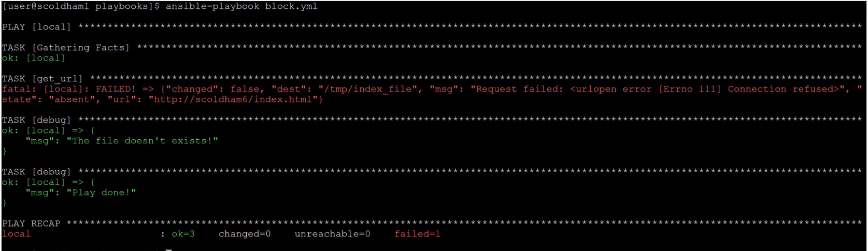Viewport: 868px width, 251px height.
Task: Click the failed=1 recap counter
Action: point(417,234)
